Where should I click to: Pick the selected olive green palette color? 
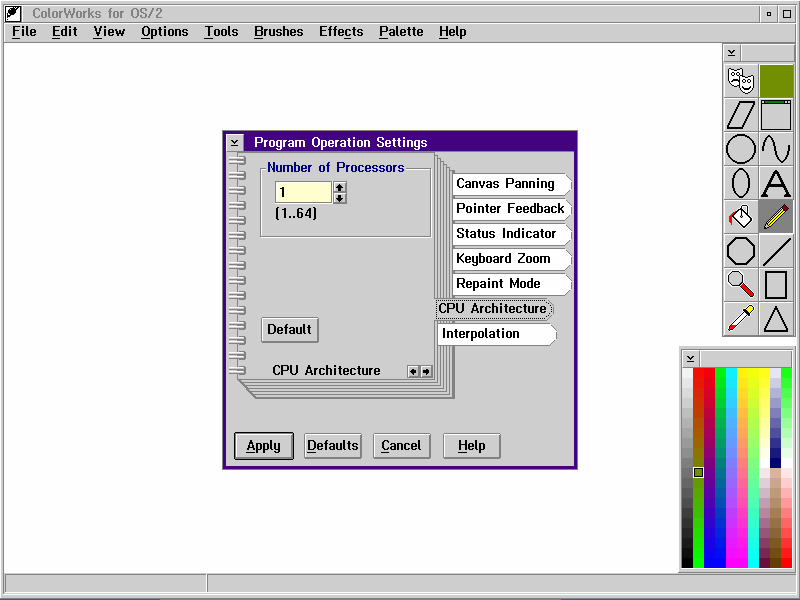(x=698, y=472)
